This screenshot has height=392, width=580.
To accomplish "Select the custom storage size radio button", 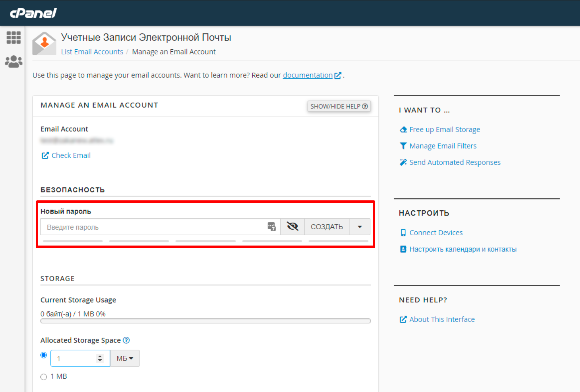I will [43, 355].
